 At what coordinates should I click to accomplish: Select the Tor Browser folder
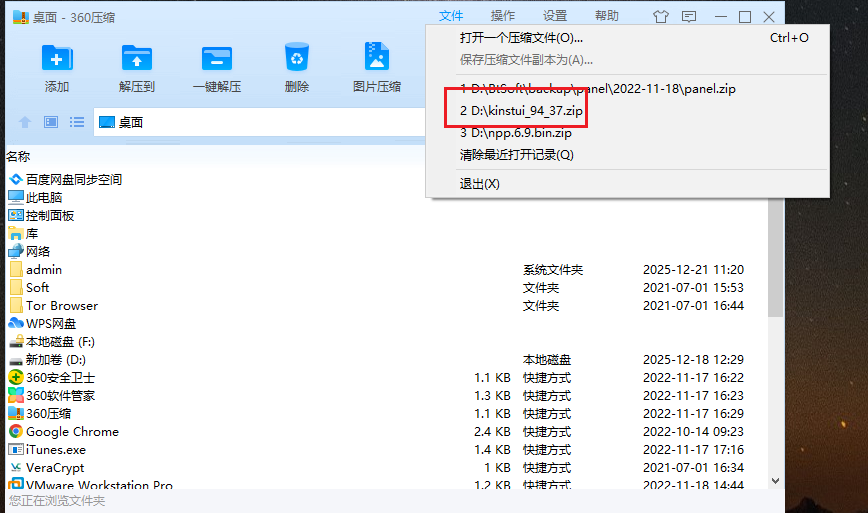[61, 306]
